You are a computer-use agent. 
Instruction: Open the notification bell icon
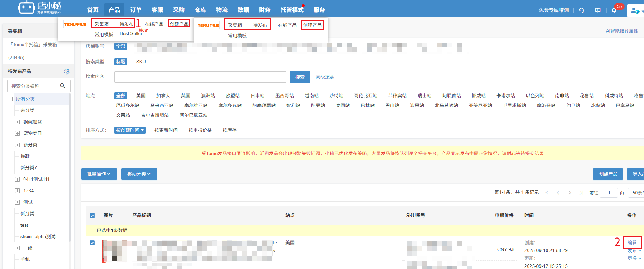614,10
